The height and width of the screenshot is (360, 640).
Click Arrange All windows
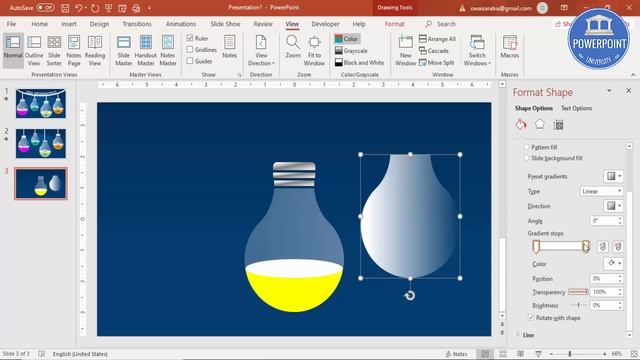point(437,39)
